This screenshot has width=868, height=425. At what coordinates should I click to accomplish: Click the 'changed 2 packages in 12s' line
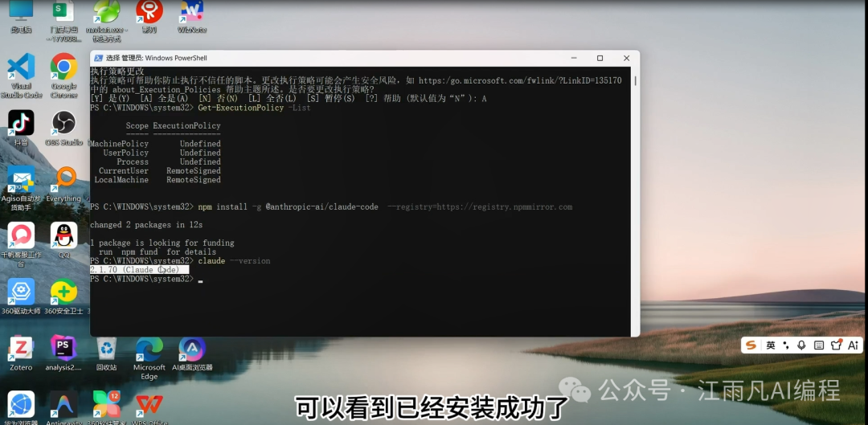(146, 225)
